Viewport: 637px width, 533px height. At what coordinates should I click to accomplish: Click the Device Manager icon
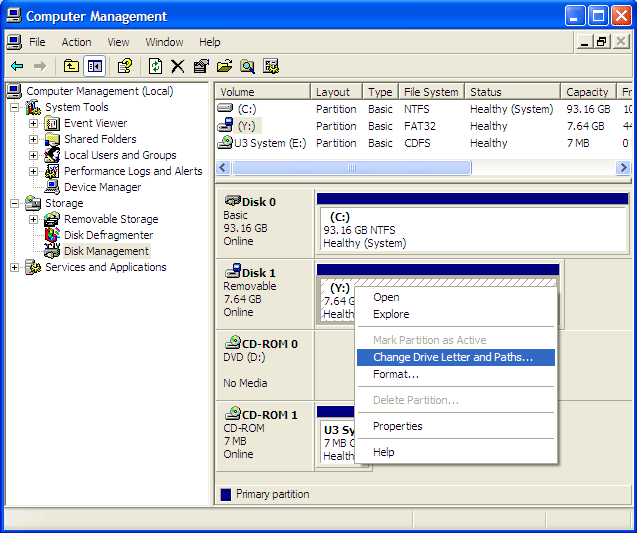[52, 187]
